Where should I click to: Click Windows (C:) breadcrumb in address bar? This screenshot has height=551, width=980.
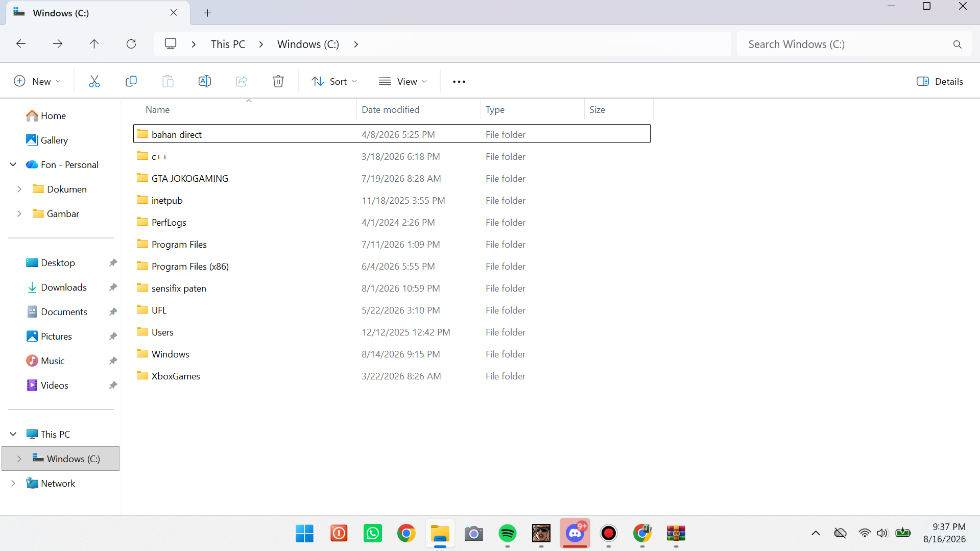click(308, 44)
